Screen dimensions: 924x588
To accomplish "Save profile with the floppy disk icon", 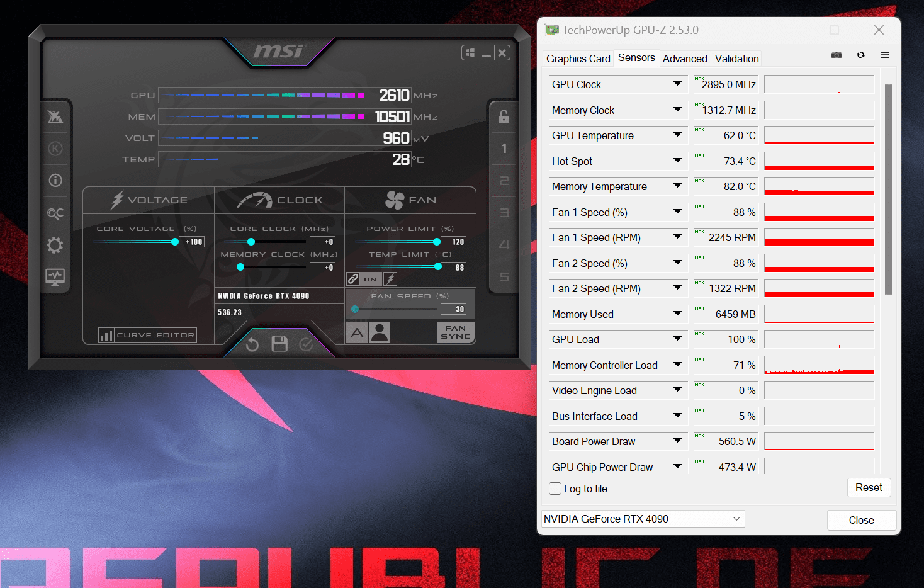I will [279, 344].
